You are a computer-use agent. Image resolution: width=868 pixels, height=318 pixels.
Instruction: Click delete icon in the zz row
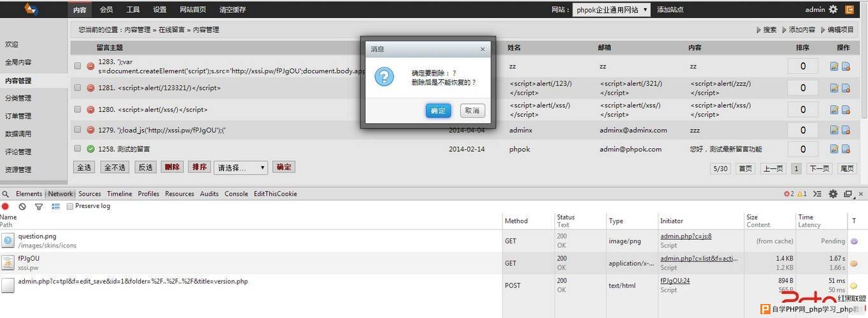pyautogui.click(x=846, y=66)
